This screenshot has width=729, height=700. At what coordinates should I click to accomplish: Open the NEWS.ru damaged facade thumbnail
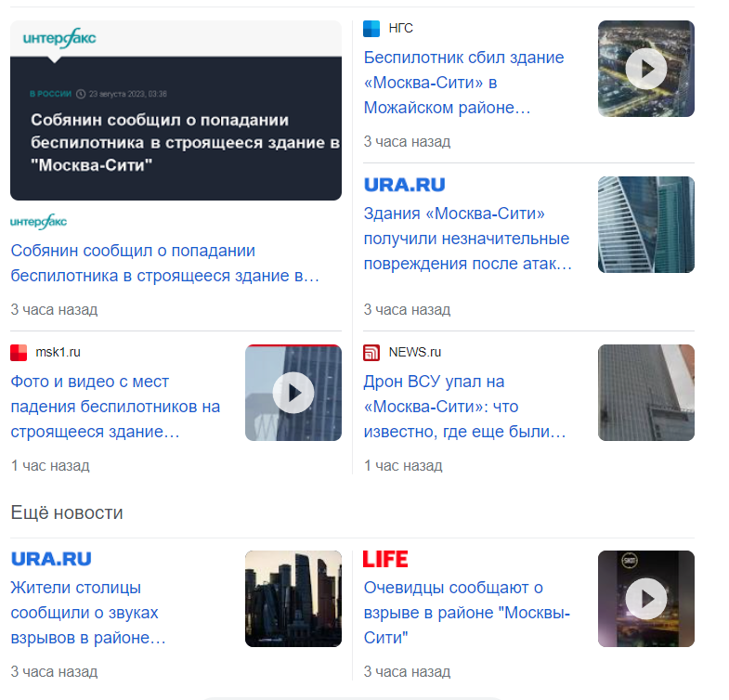point(645,393)
